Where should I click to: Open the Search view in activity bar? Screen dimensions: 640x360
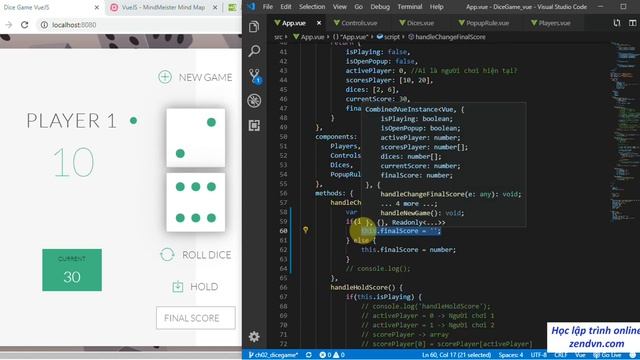tap(254, 51)
